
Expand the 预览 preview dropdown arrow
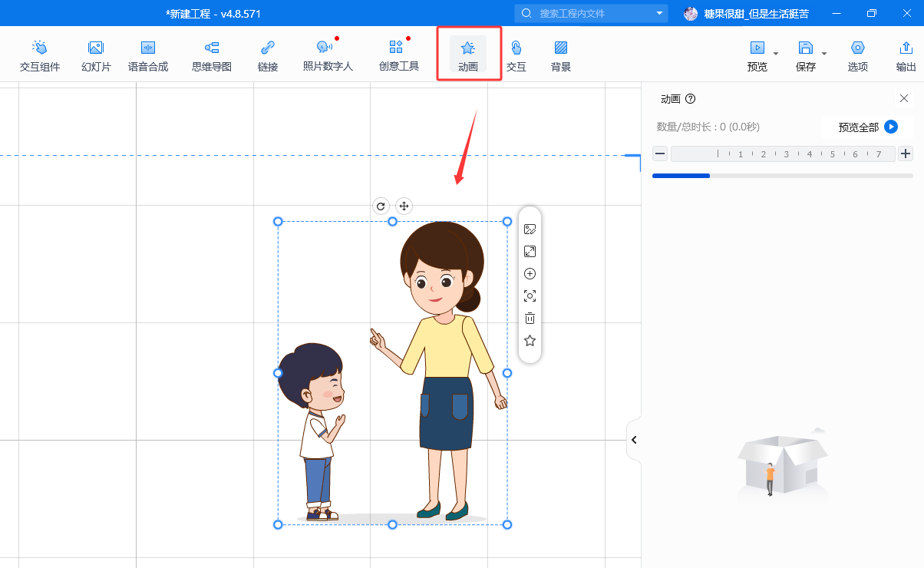coord(776,54)
